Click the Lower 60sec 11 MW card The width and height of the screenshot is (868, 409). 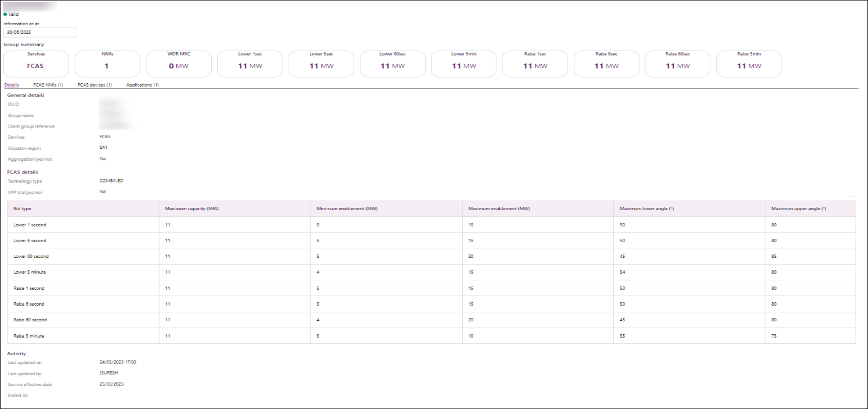392,63
